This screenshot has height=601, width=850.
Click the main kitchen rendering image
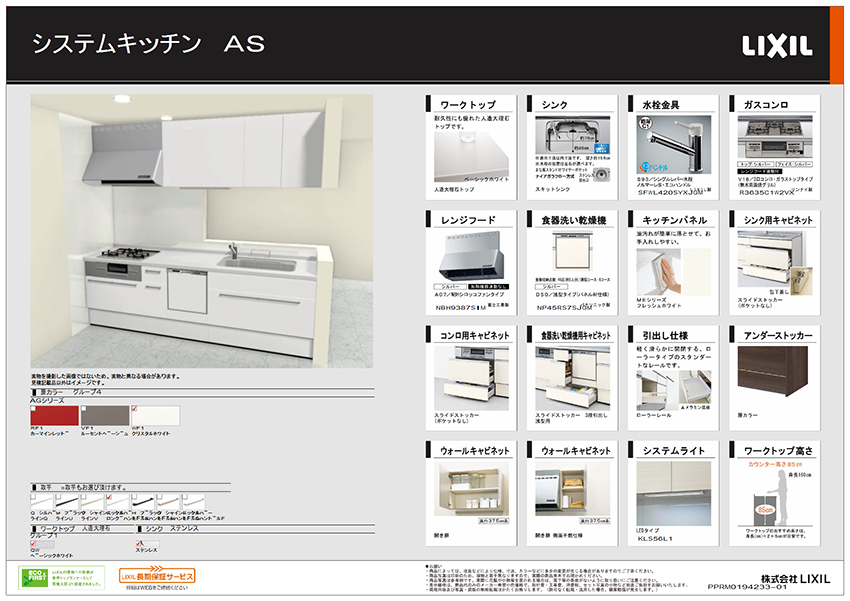(x=202, y=231)
